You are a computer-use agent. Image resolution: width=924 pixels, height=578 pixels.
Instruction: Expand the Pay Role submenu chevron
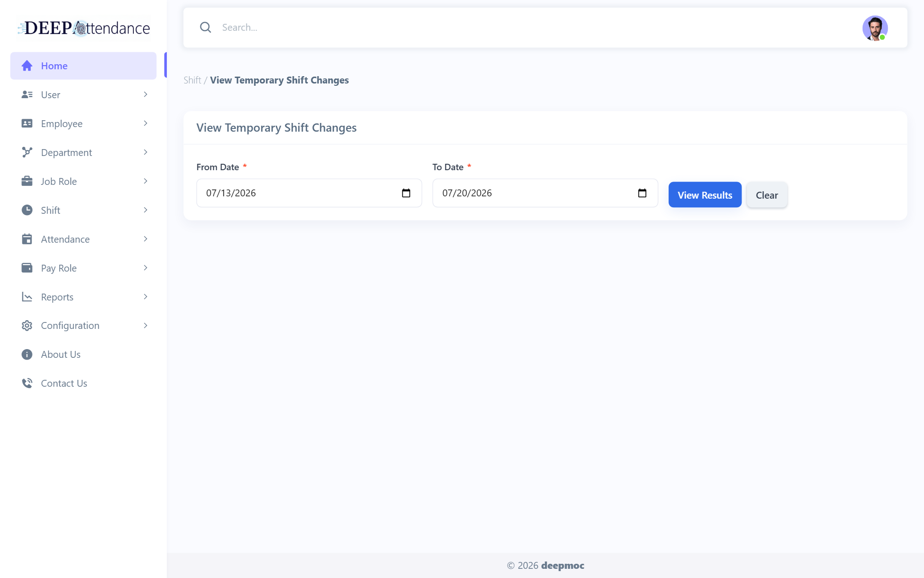145,268
